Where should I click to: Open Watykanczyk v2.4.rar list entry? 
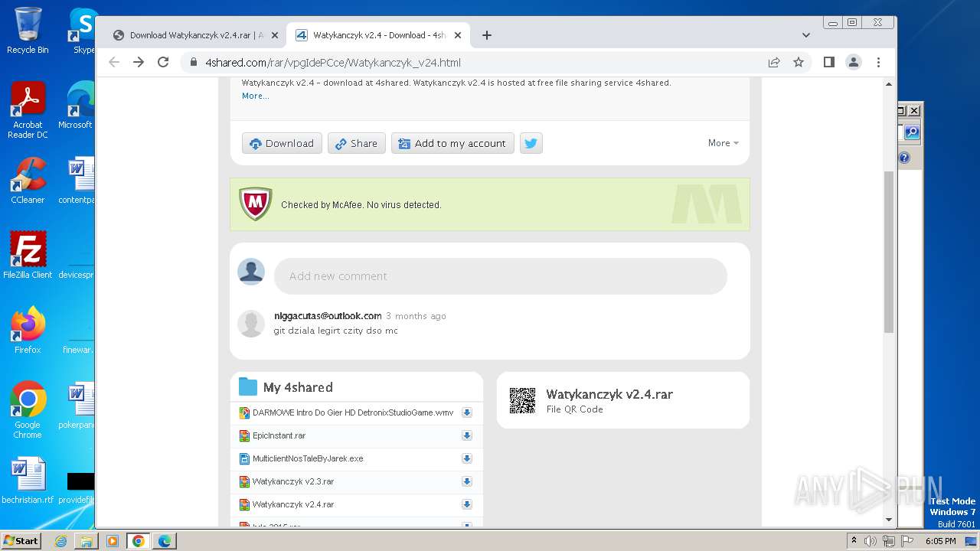pyautogui.click(x=293, y=504)
